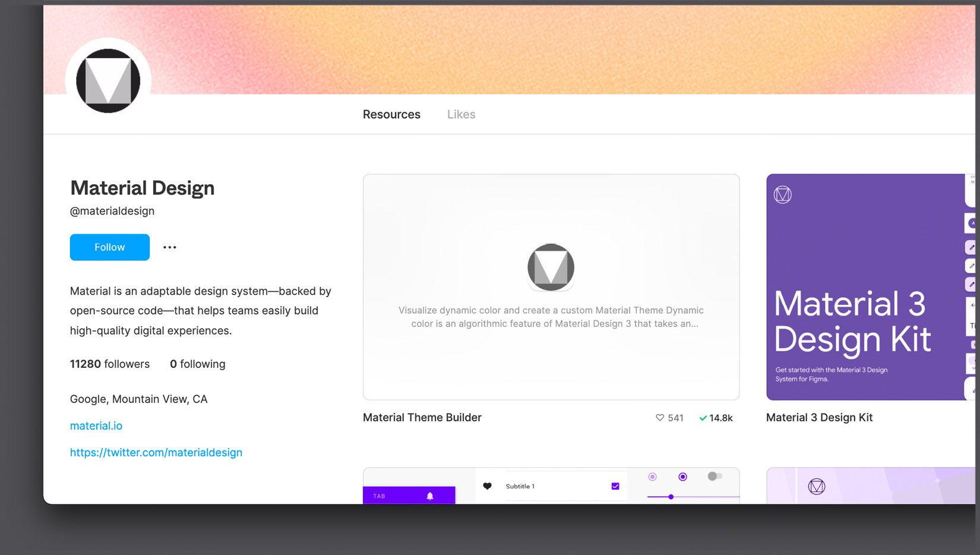Open the Material Design Twitter link
The height and width of the screenshot is (555, 980).
156,452
